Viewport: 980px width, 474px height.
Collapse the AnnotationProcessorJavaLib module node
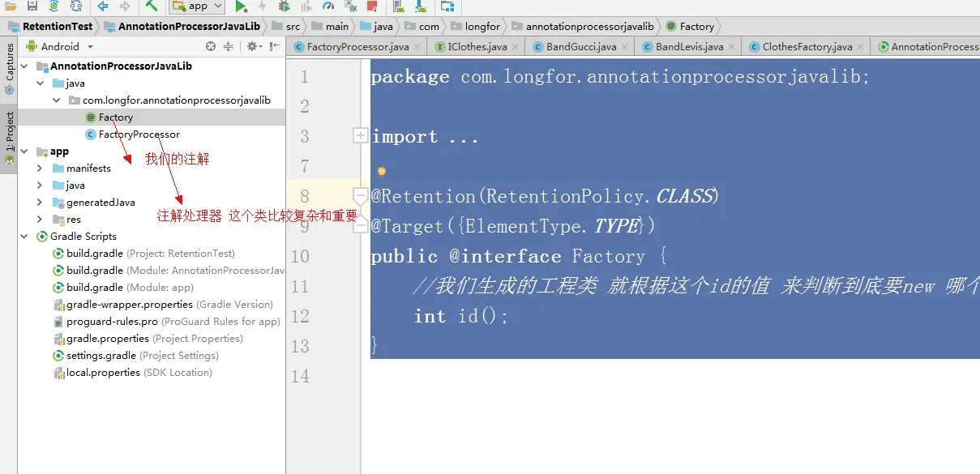(24, 66)
